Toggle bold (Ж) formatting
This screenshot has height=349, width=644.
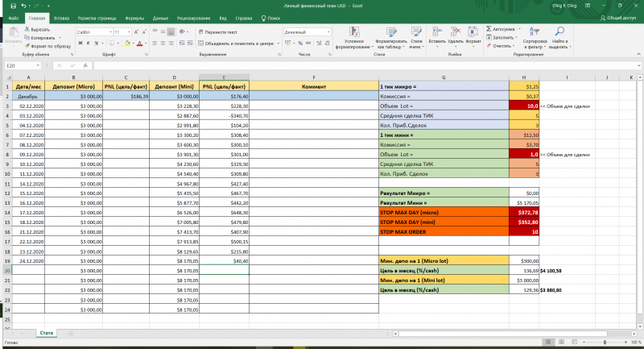pos(80,42)
